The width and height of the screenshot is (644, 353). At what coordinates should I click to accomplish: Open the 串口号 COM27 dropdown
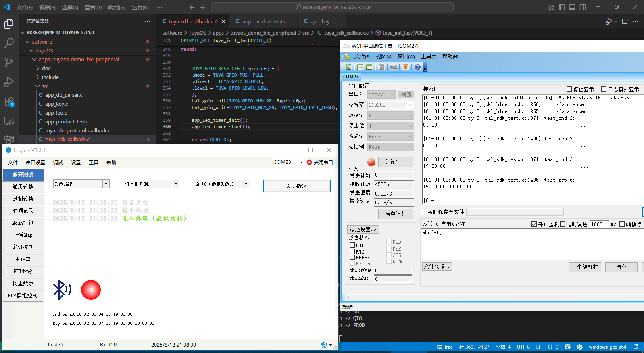(381, 94)
